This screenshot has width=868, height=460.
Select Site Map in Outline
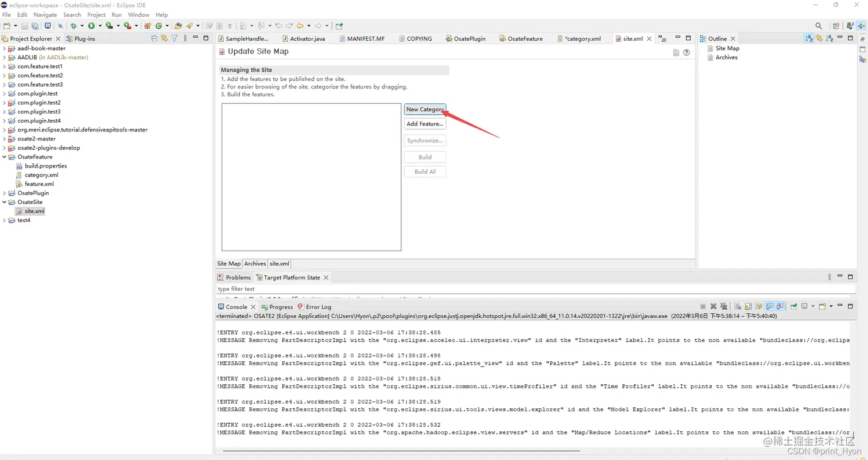727,48
